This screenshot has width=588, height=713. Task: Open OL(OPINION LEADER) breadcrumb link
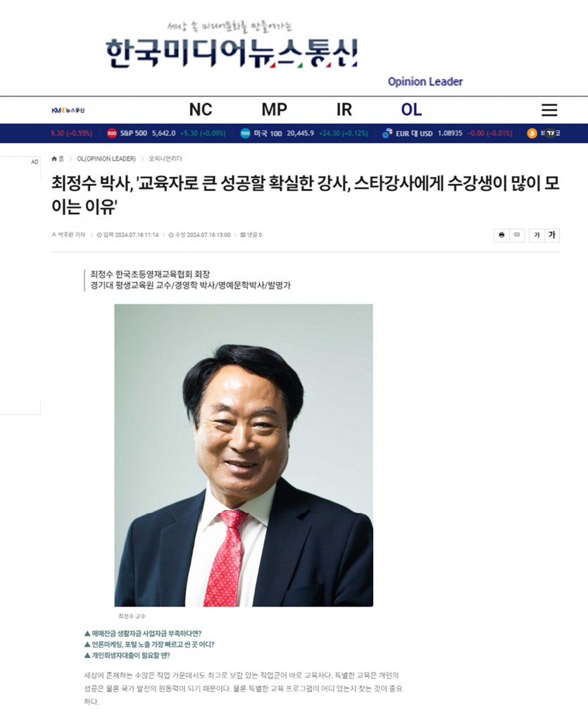106,159
